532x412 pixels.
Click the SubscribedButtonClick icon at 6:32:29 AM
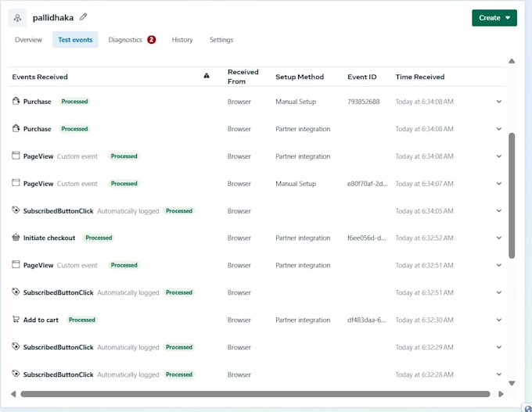pos(16,346)
